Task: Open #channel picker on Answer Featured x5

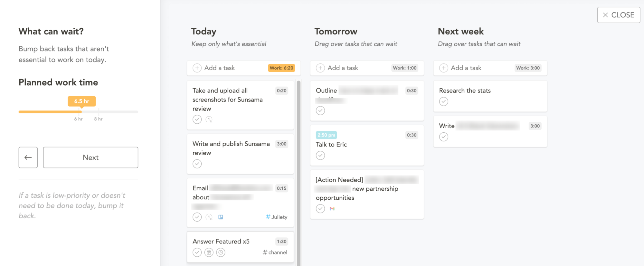Action: [275, 252]
